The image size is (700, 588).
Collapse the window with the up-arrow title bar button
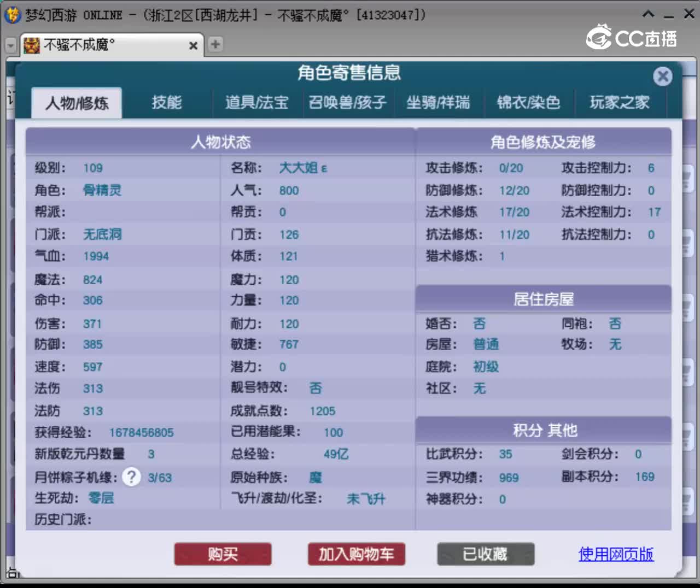(x=648, y=14)
